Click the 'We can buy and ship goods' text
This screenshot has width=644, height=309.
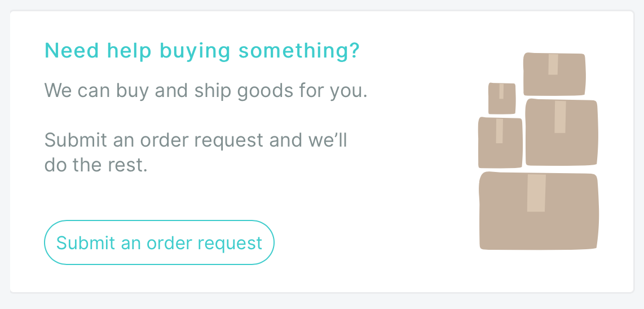tap(169, 90)
